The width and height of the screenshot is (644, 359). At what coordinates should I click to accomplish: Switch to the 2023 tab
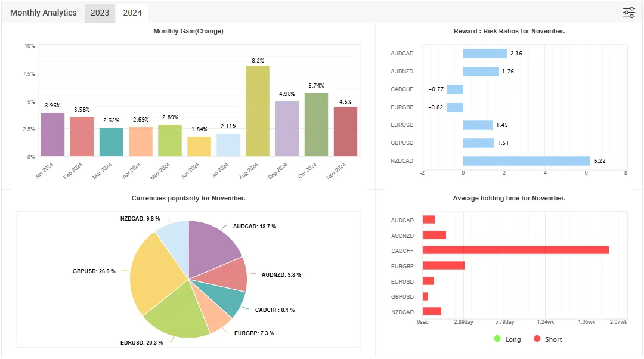point(100,13)
